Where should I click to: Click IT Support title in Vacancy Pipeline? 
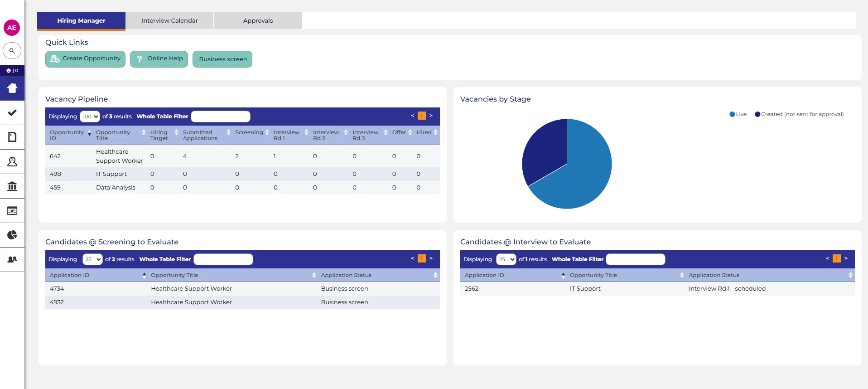click(x=111, y=174)
